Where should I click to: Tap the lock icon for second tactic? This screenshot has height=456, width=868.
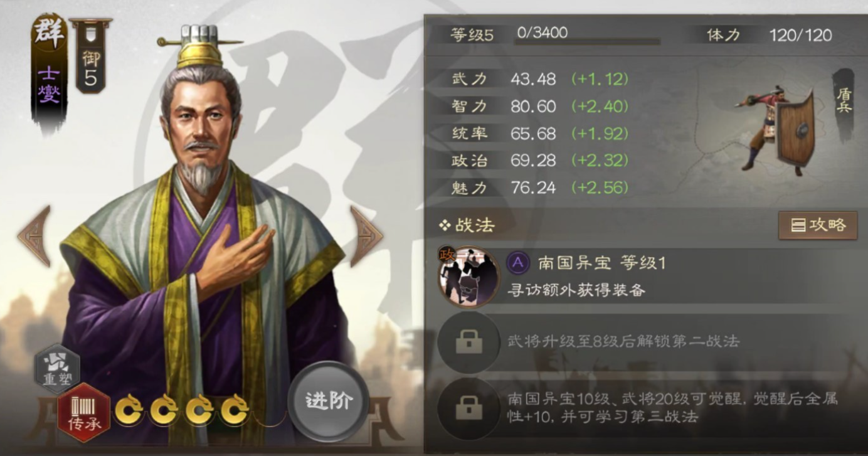click(x=469, y=342)
